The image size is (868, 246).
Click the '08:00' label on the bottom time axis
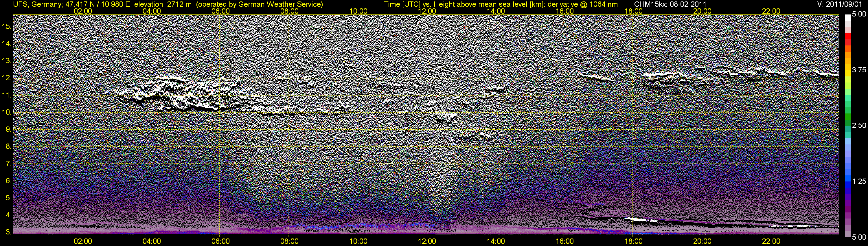click(289, 241)
